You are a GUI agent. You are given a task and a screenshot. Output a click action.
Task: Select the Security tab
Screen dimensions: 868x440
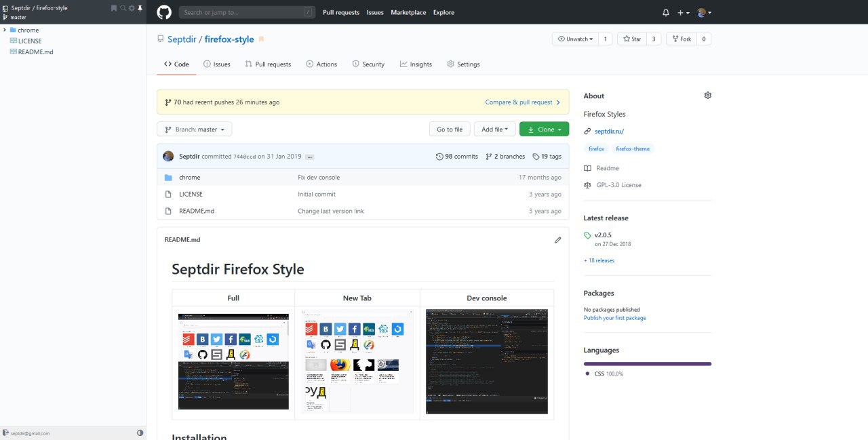(x=368, y=64)
